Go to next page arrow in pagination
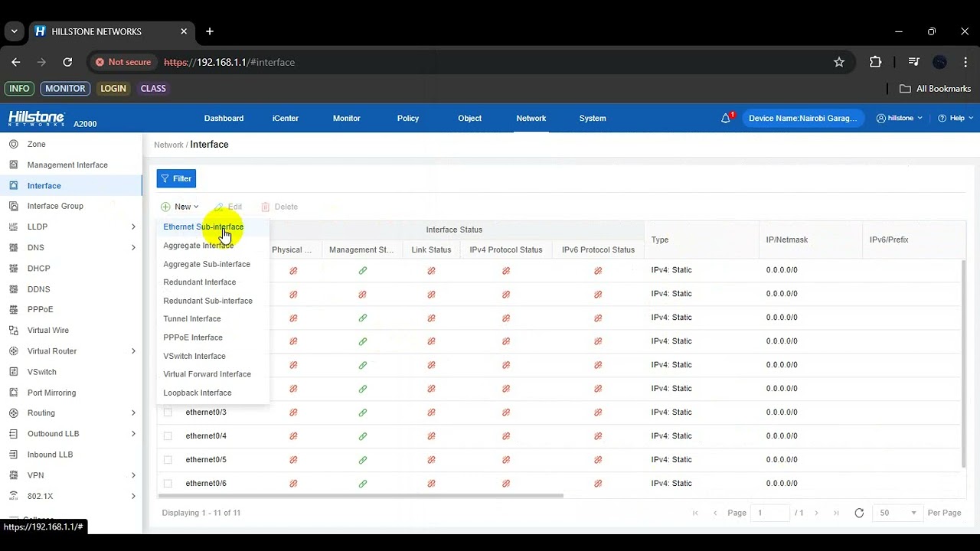 (816, 513)
